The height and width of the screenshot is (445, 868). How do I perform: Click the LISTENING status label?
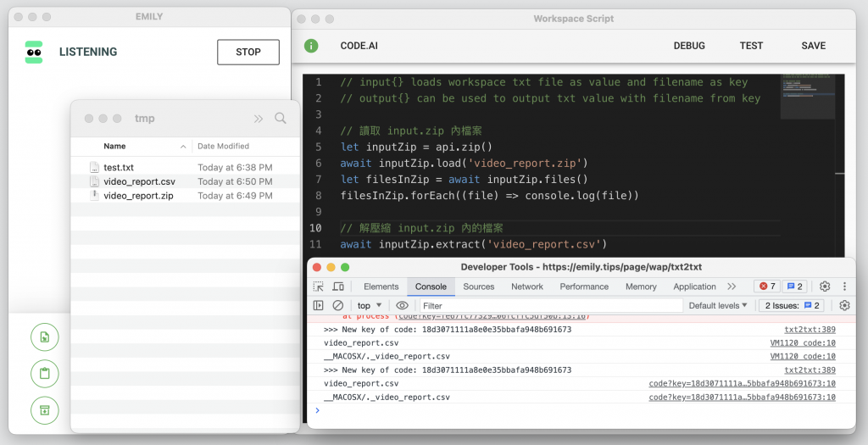[88, 52]
